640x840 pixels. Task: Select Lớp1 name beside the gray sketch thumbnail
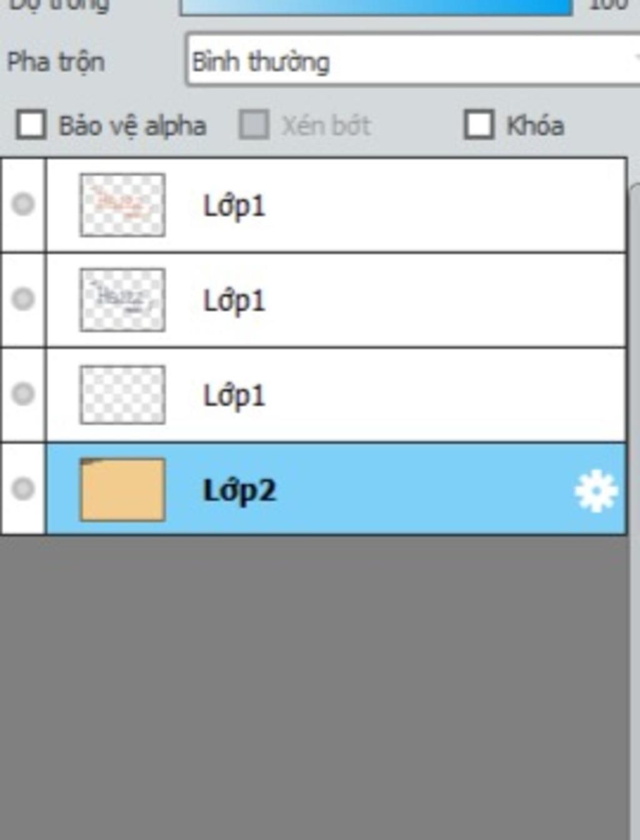click(234, 301)
